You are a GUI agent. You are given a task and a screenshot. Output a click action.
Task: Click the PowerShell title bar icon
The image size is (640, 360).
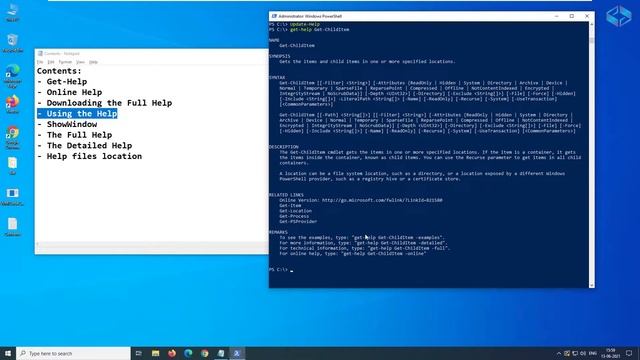coord(274,16)
